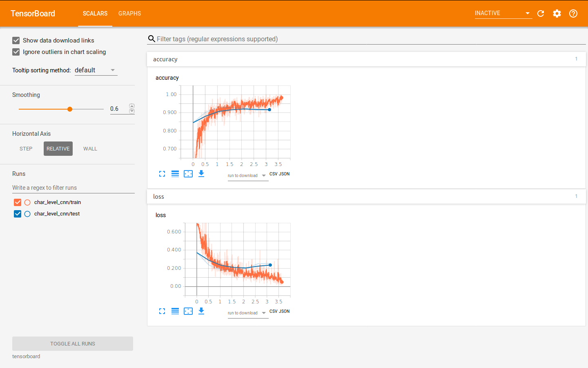Switch to the SCALARS tab

(x=95, y=13)
